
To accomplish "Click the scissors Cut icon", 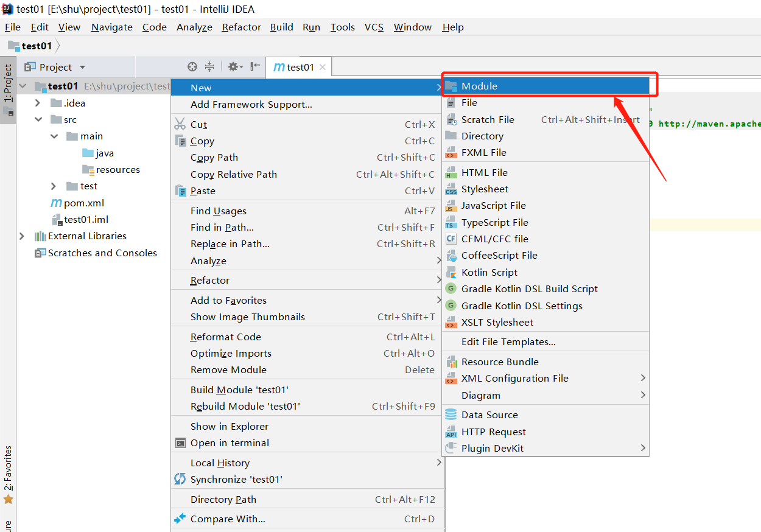I will (x=180, y=124).
